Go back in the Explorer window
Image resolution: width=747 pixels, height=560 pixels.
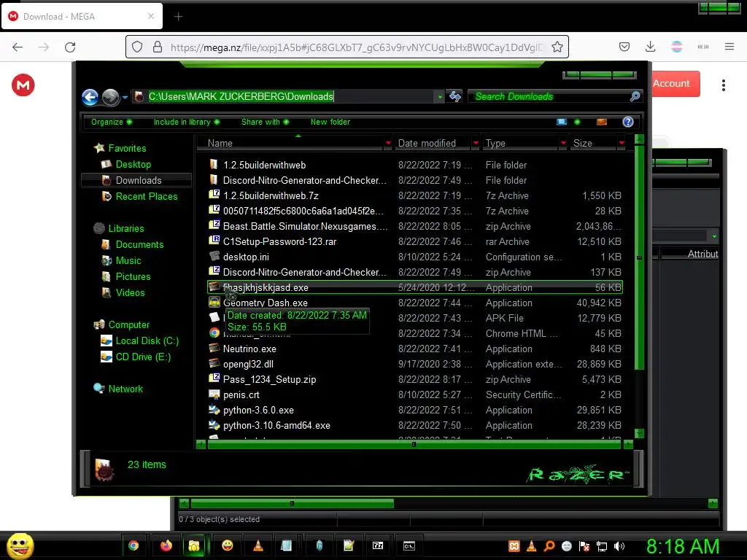tap(90, 97)
